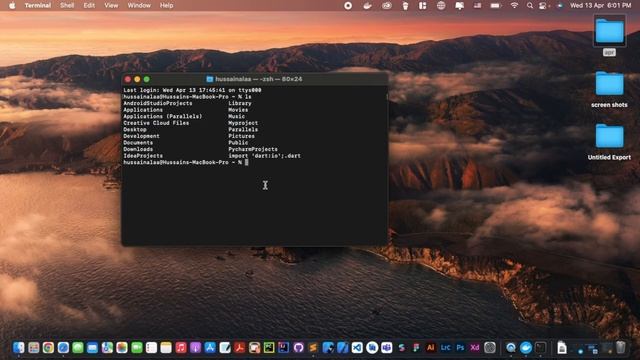Viewport: 640px width, 360px height.
Task: Open Figma from the dock
Action: [416, 348]
